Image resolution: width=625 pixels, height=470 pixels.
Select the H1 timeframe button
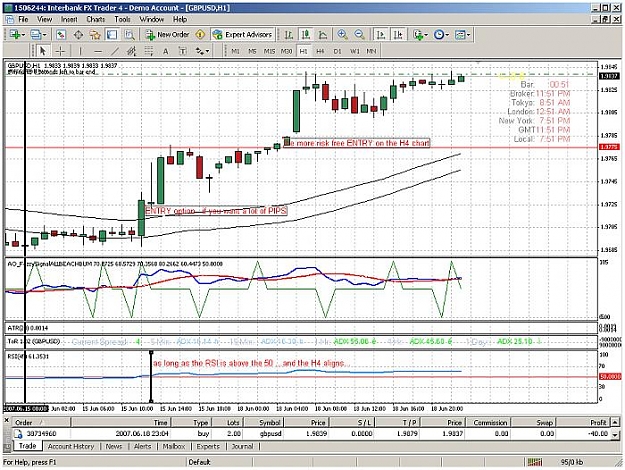303,51
